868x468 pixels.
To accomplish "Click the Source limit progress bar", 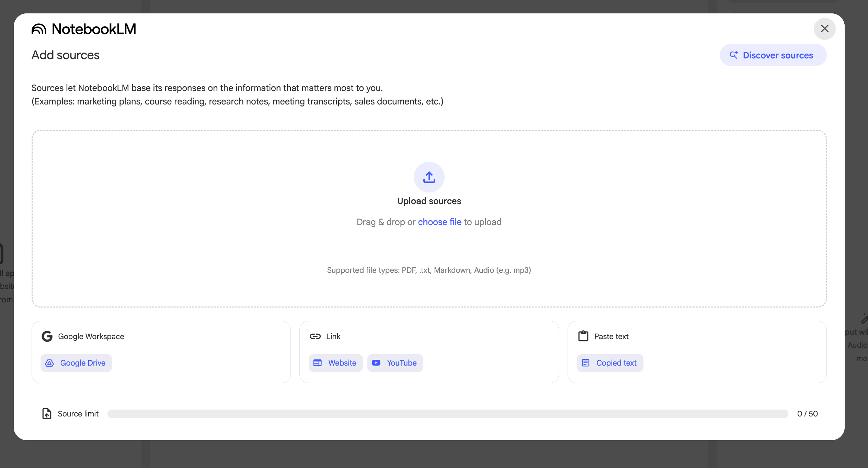I will pyautogui.click(x=448, y=414).
